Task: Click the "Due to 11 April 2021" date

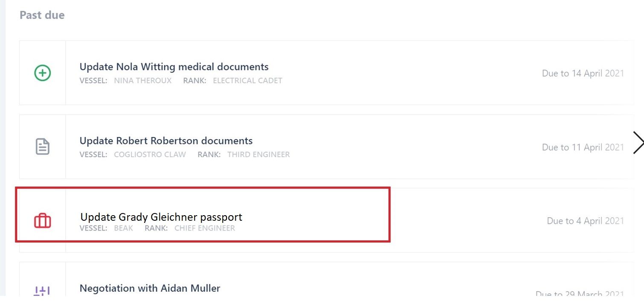Action: tap(583, 147)
